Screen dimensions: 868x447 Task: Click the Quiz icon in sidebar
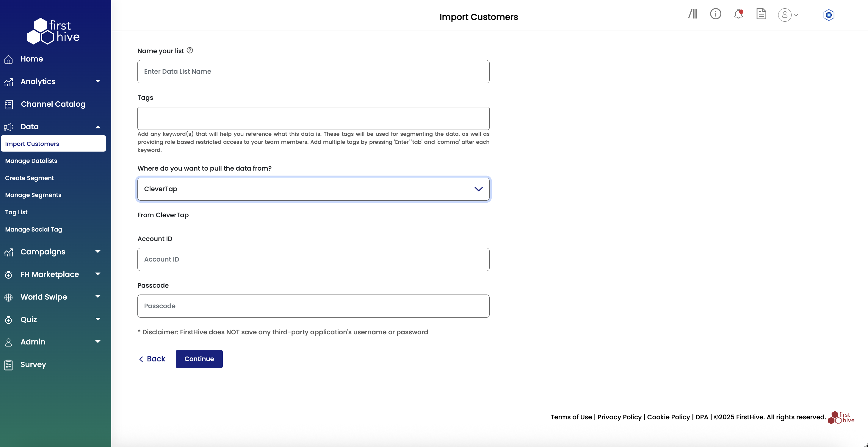9,320
